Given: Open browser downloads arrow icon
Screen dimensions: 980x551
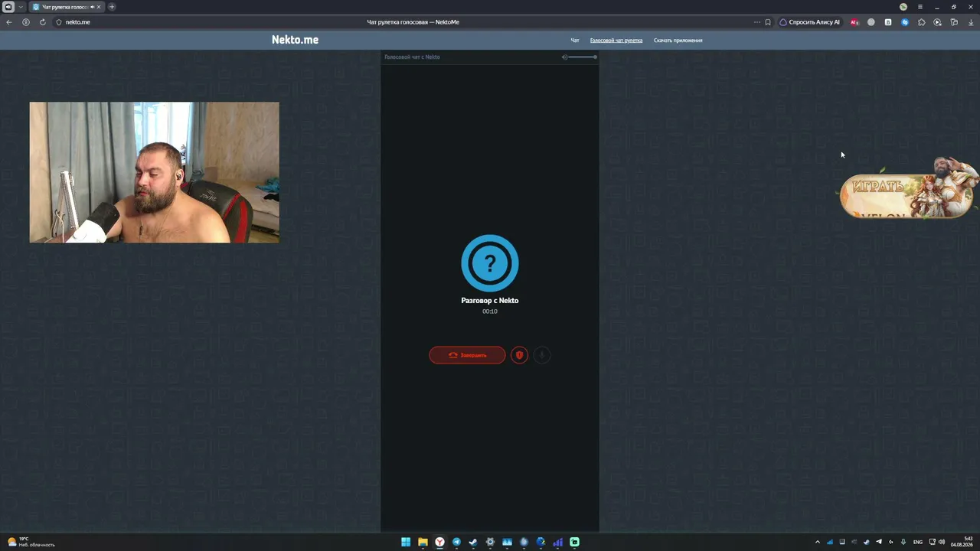Looking at the screenshot, I should 971,22.
